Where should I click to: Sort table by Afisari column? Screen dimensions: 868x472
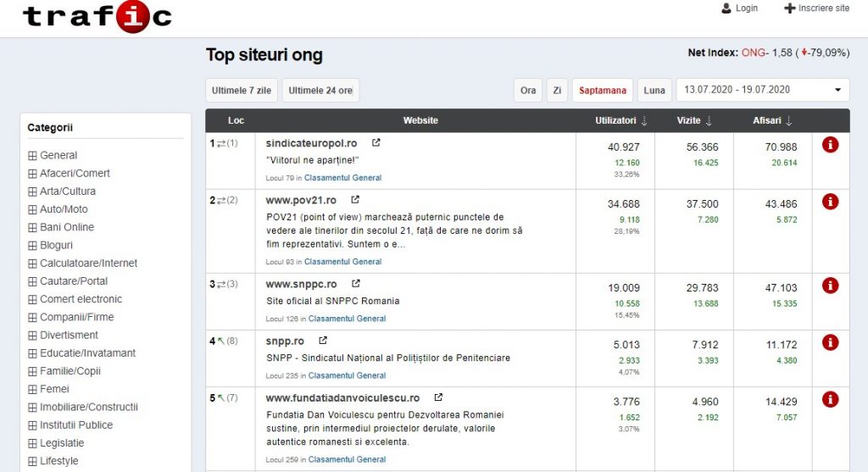[x=772, y=120]
